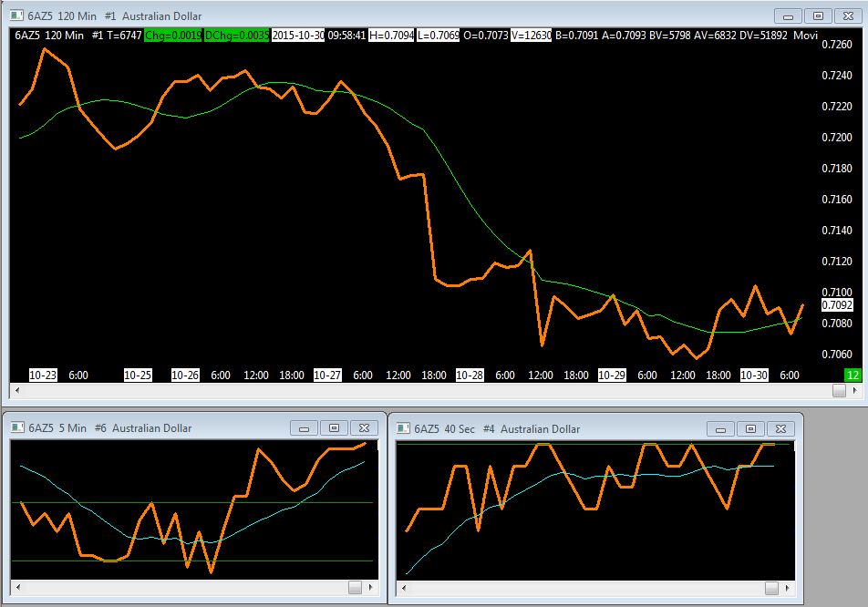This screenshot has width=868, height=607.
Task: Minimize the 6AZ5 120 Min chart window
Action: tap(789, 16)
